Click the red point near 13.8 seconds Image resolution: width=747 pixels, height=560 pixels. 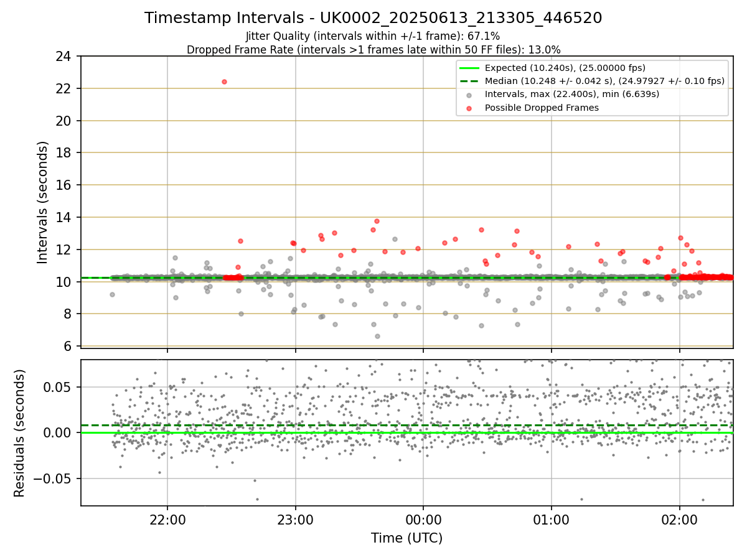pos(377,221)
